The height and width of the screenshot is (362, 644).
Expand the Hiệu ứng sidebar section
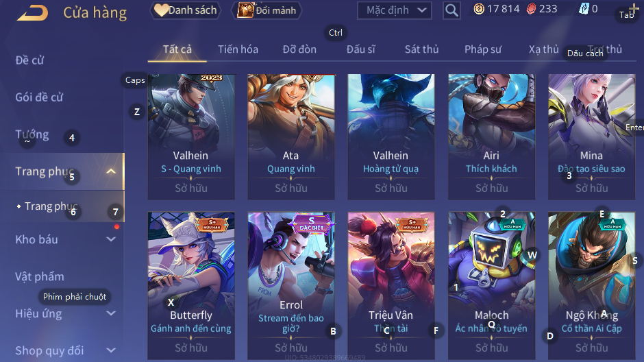(111, 313)
